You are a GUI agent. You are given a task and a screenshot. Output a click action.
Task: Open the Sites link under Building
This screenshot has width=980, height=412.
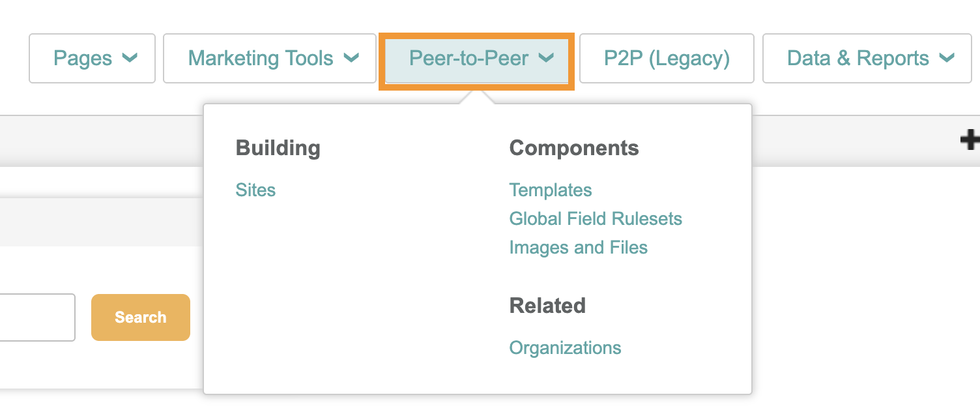pos(255,190)
